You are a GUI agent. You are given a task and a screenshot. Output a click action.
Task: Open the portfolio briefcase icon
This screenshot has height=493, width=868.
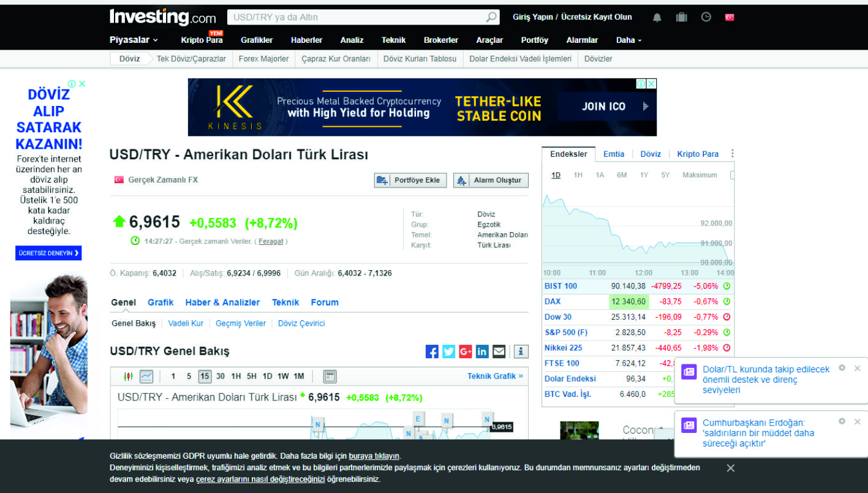click(x=681, y=17)
